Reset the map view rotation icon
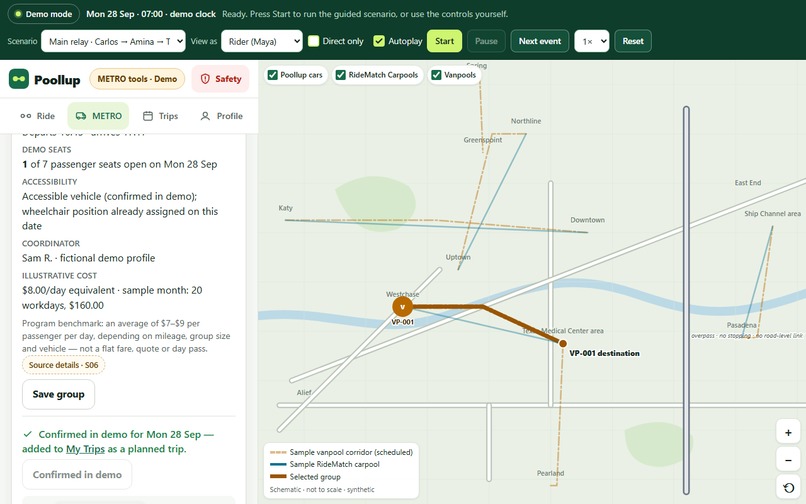 pos(788,488)
